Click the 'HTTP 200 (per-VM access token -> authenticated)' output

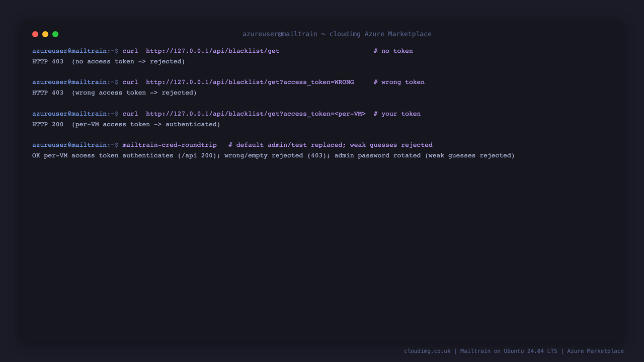pos(126,124)
